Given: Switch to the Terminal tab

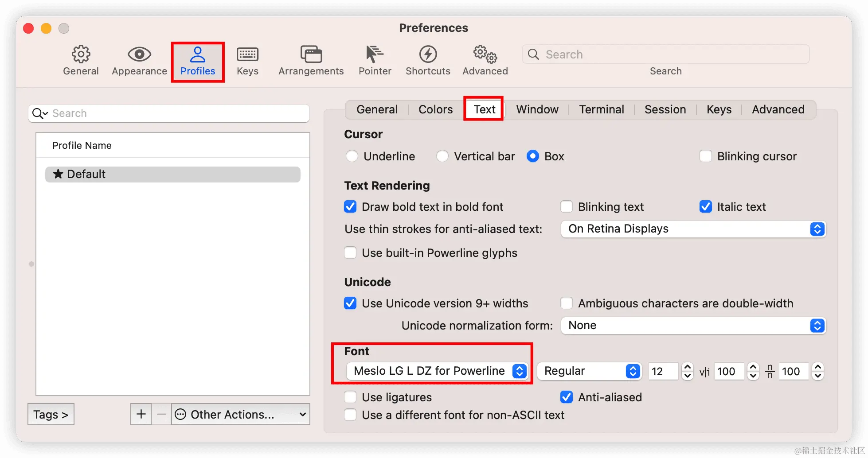Looking at the screenshot, I should tap(602, 109).
